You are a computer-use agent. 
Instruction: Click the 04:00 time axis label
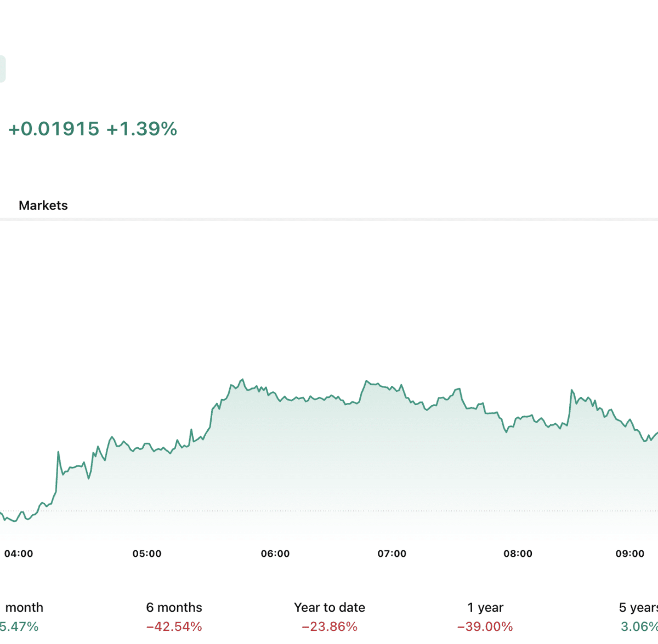pyautogui.click(x=19, y=554)
